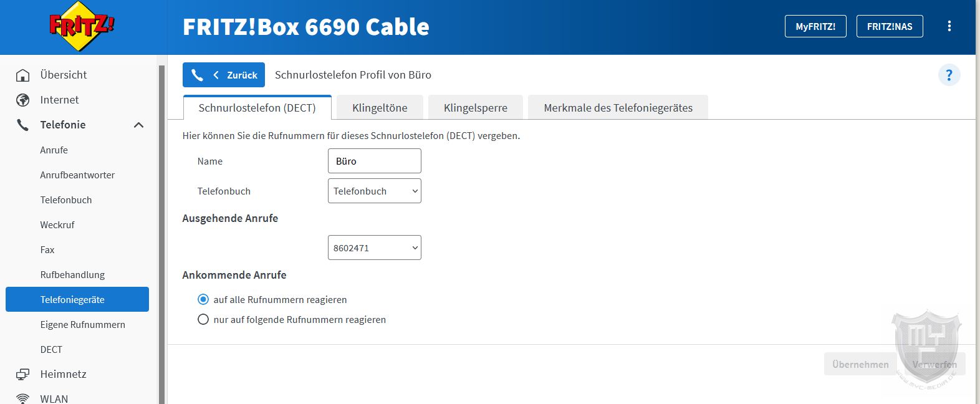The image size is (980, 404).
Task: Click the MyFRITZ! button
Action: 815,26
